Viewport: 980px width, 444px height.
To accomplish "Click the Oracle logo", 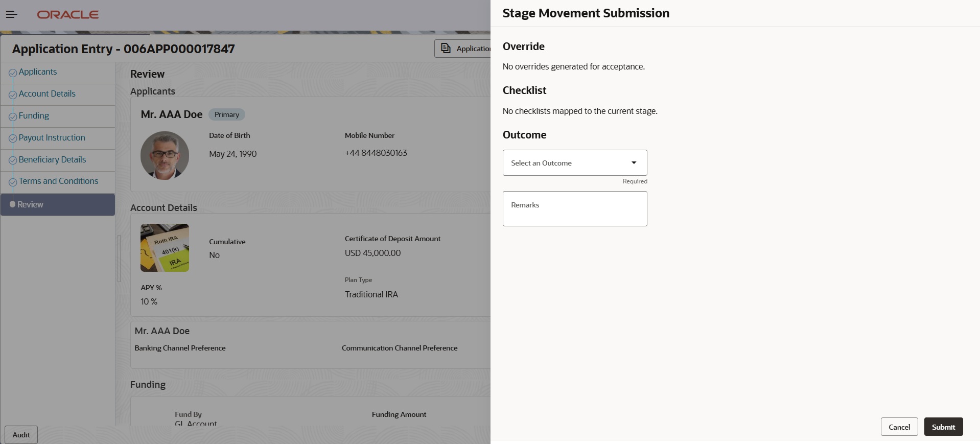I will pos(68,15).
